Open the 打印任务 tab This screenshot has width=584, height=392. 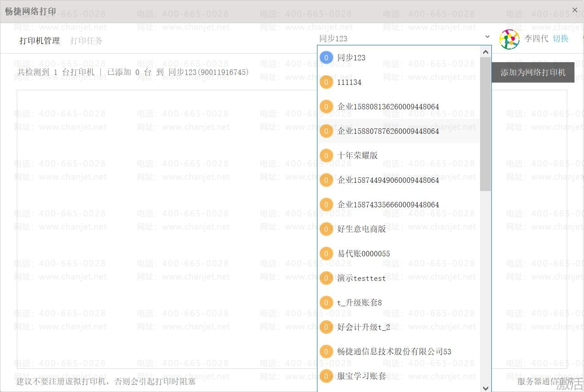coord(86,41)
